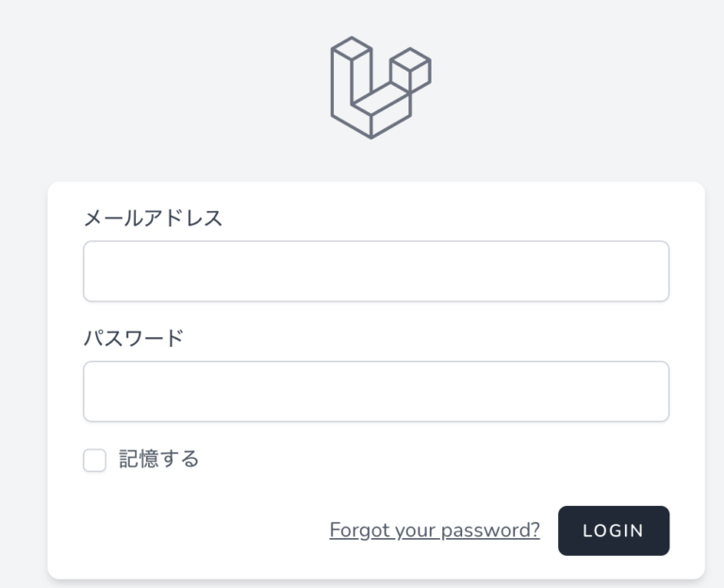Place cursor in the field under メールアドレス
This screenshot has width=724, height=588.
point(376,271)
